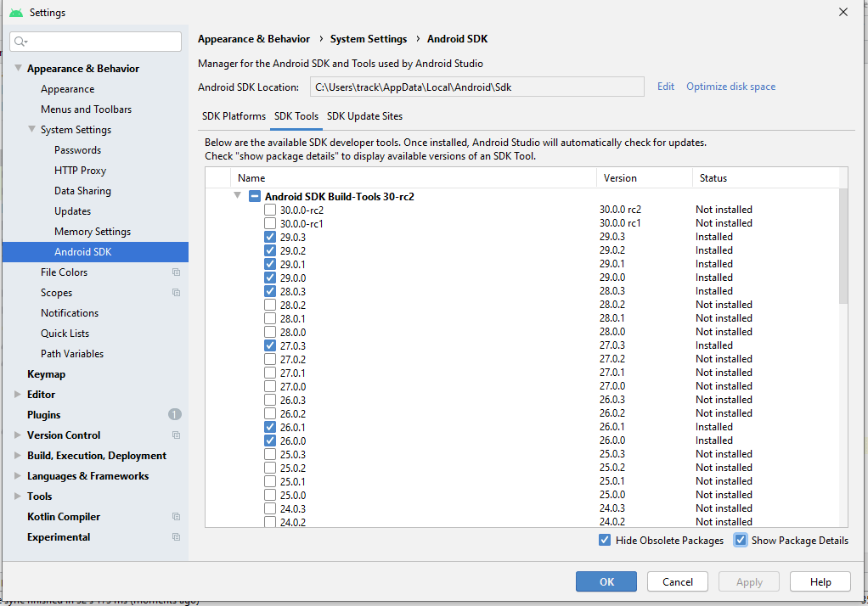This screenshot has height=606, width=868.
Task: Click System Settings in the breadcrumb
Action: (369, 39)
